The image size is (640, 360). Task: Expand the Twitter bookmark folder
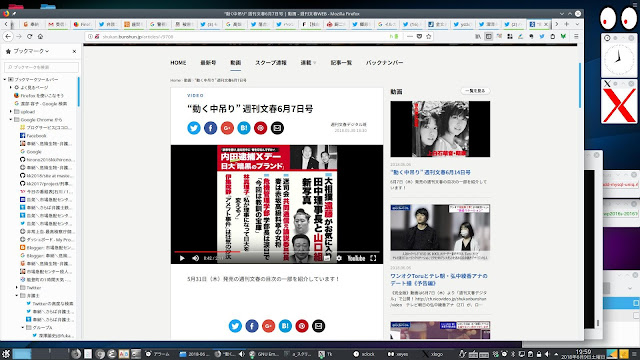(17, 288)
